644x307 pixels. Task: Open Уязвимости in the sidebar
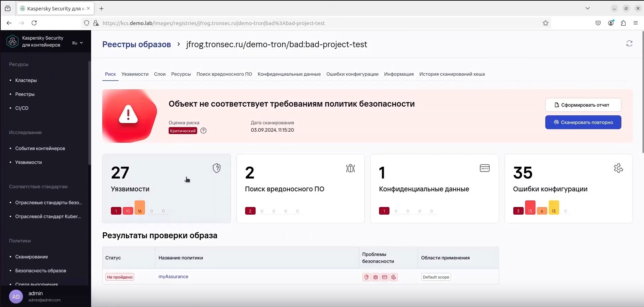pos(29,162)
